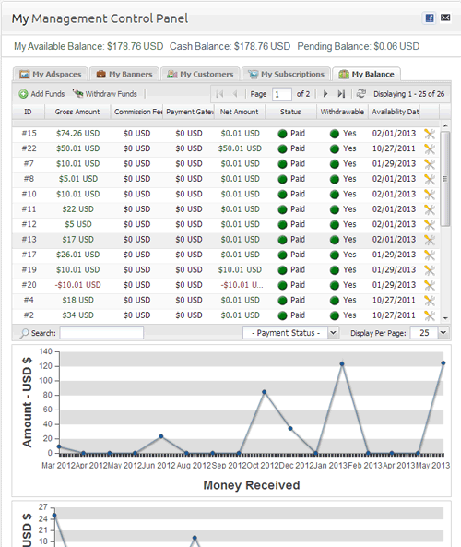This screenshot has height=547, width=461.
Task: Open the My Adspaces tab
Action: [x=50, y=74]
